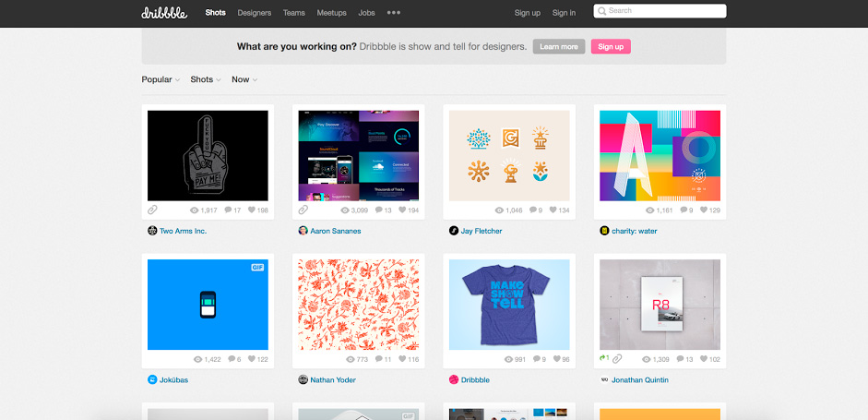This screenshot has height=420, width=868.
Task: Like the Jokūbas shot via heart
Action: [251, 359]
